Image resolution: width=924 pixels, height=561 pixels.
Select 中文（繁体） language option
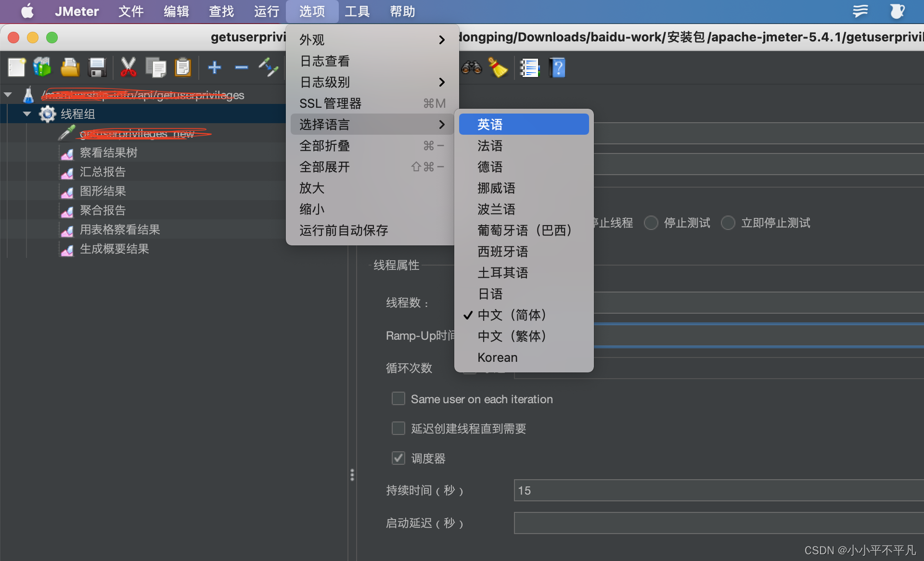[524, 336]
